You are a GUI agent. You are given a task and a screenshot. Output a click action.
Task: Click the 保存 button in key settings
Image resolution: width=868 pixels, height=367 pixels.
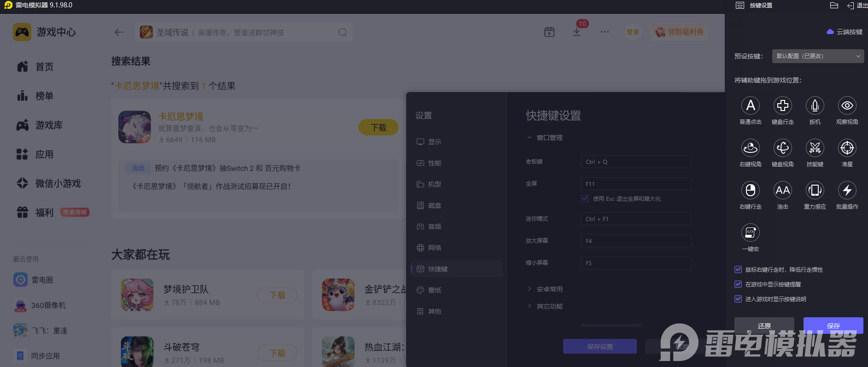[x=833, y=326]
